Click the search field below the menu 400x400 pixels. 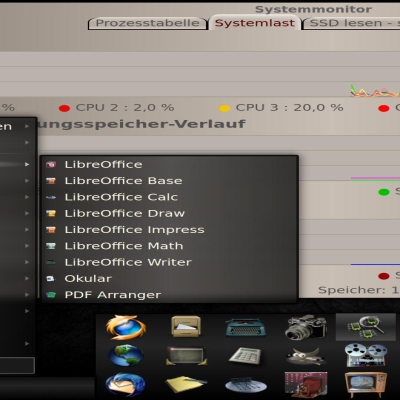(x=17, y=365)
